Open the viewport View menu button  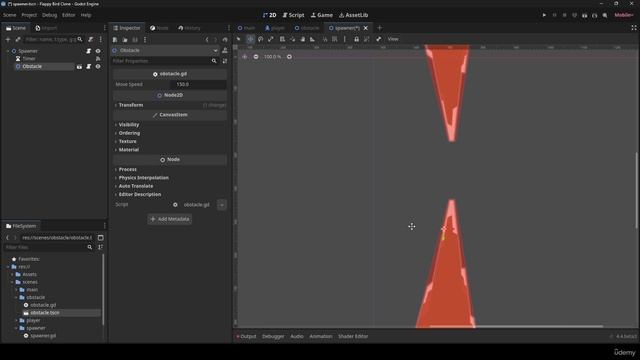point(393,39)
